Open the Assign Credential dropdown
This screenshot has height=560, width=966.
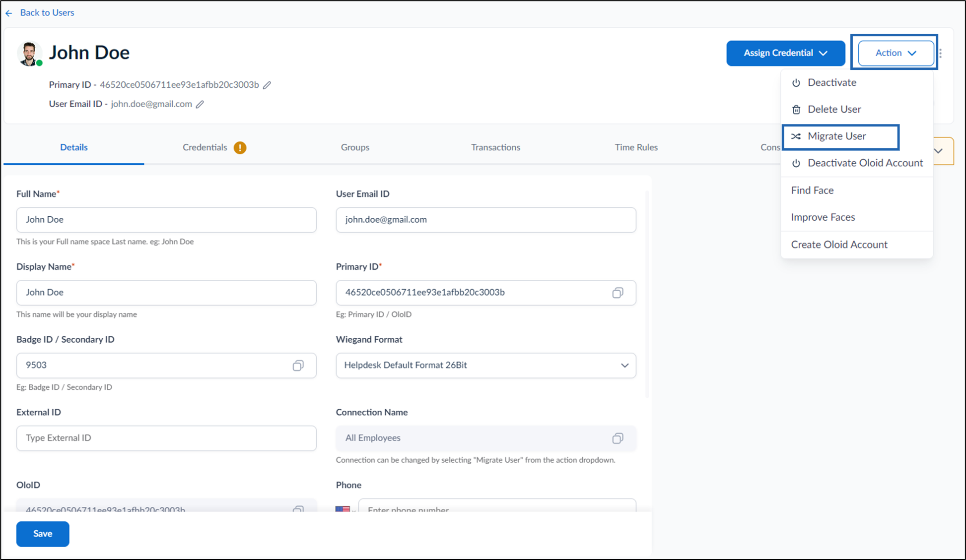(785, 53)
